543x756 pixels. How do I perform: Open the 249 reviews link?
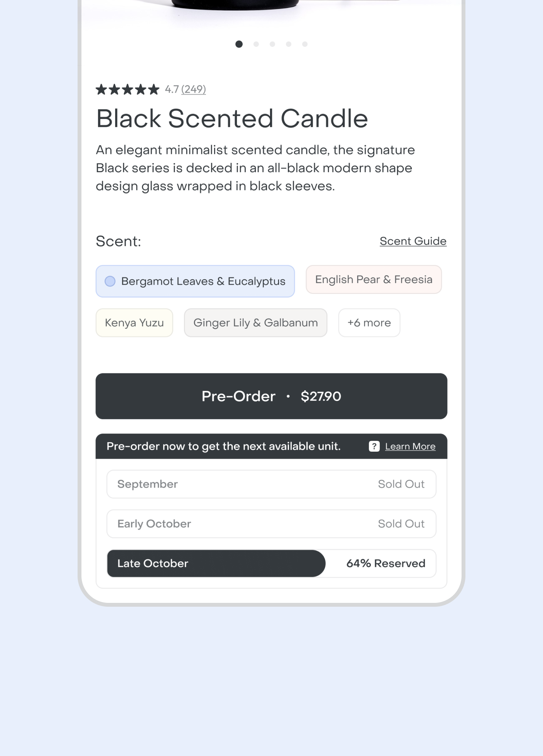point(193,90)
